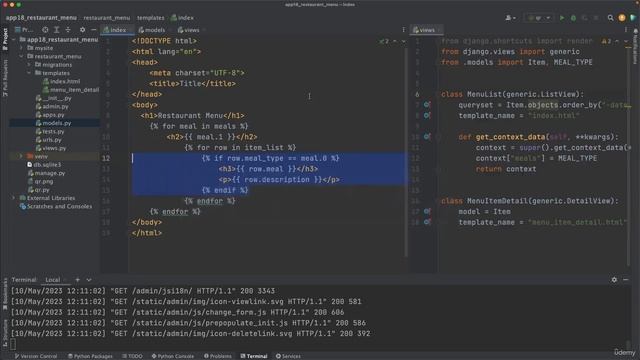Click restaurant_menu breadcrumb
640x360 pixels.
[107, 18]
